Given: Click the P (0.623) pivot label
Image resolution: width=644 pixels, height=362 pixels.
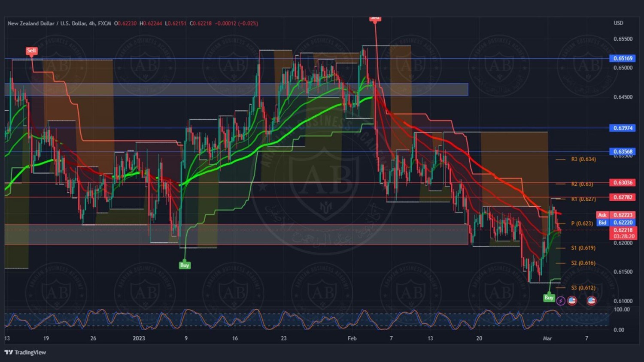Looking at the screenshot, I should click(x=582, y=223).
